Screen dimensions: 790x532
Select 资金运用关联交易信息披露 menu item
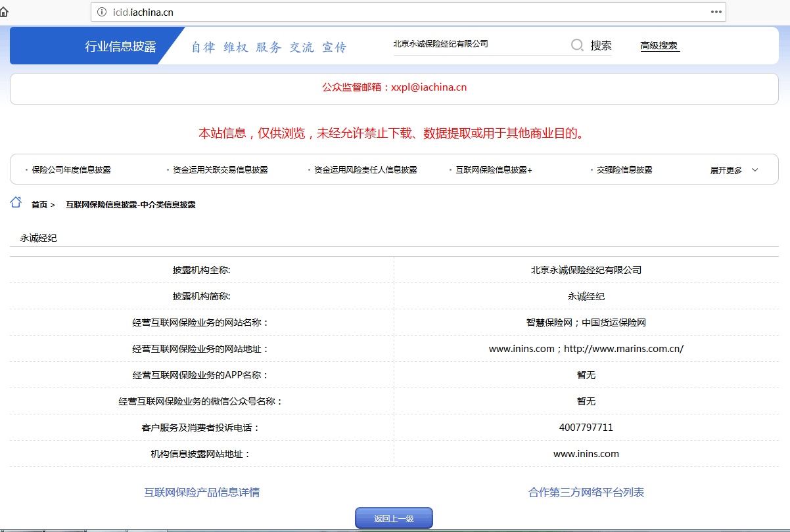coord(220,170)
